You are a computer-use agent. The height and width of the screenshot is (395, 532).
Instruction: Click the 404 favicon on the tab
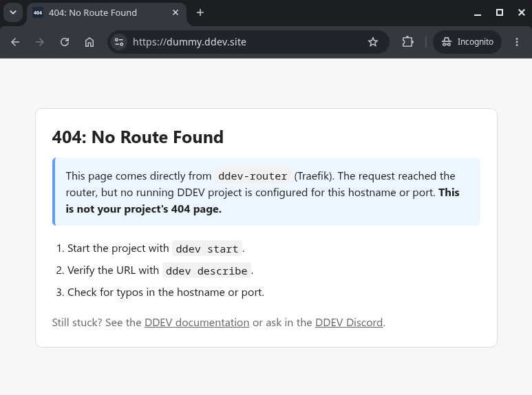[38, 13]
